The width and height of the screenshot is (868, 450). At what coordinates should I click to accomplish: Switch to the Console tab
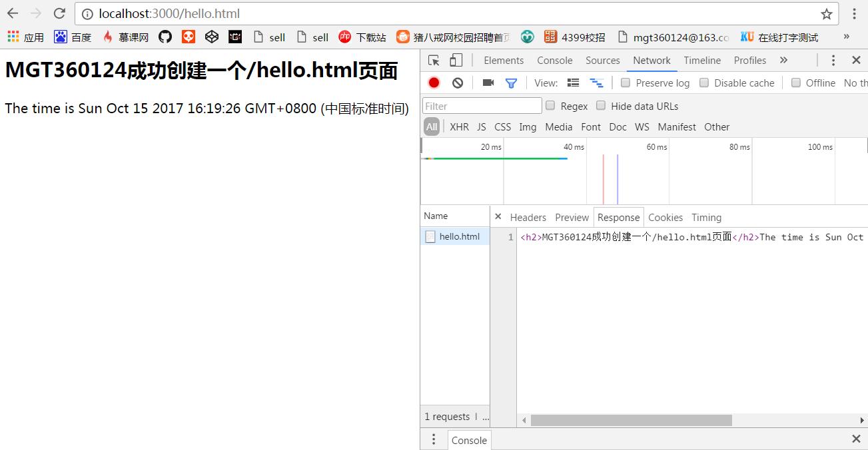click(x=554, y=60)
